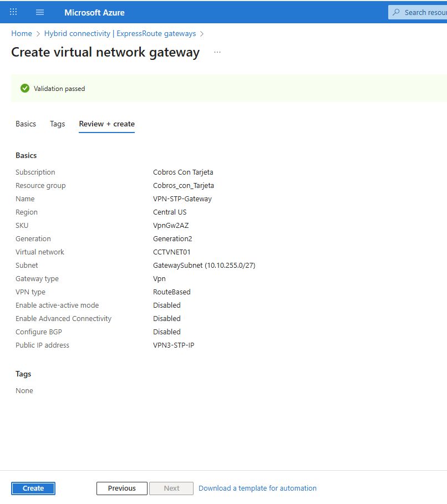447x504 pixels.
Task: Open the ellipsis more options menu
Action: pyautogui.click(x=217, y=52)
